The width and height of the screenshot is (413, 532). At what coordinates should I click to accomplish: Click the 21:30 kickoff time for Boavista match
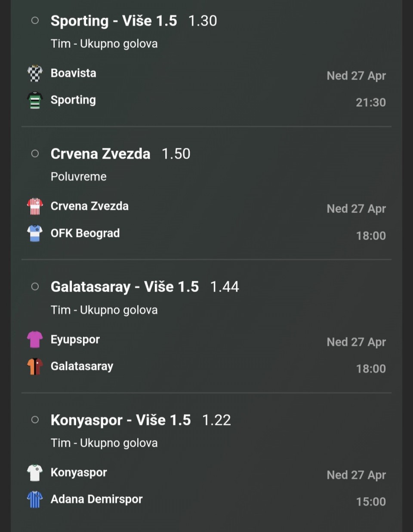pos(371,102)
